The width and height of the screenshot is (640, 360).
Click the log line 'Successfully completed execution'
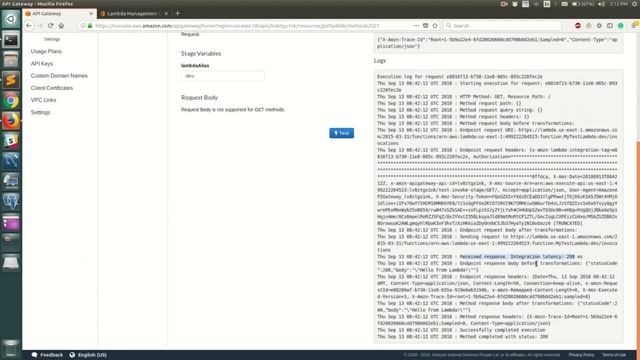pyautogui.click(x=502, y=330)
